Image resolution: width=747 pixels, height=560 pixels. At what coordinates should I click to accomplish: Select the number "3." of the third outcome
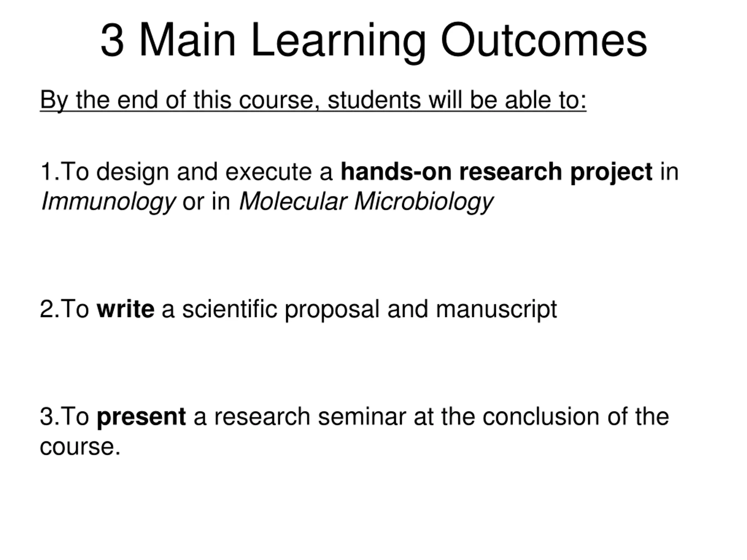(x=49, y=416)
